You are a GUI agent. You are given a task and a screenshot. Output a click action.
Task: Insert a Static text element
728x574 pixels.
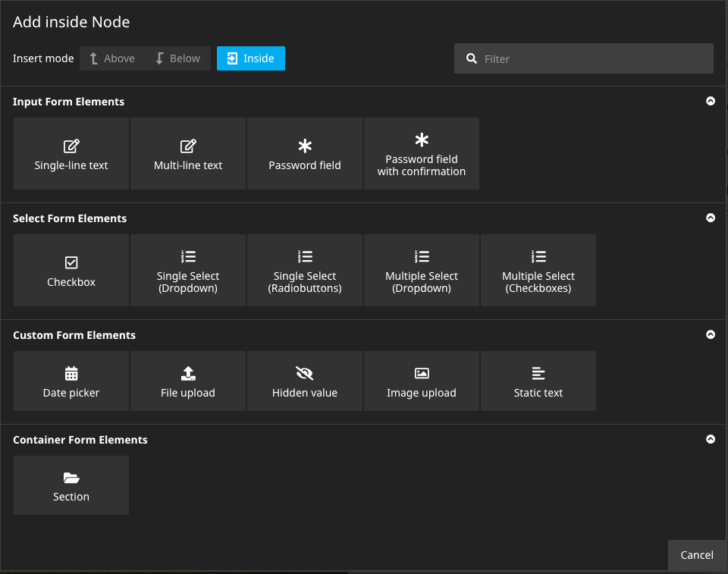tap(538, 381)
